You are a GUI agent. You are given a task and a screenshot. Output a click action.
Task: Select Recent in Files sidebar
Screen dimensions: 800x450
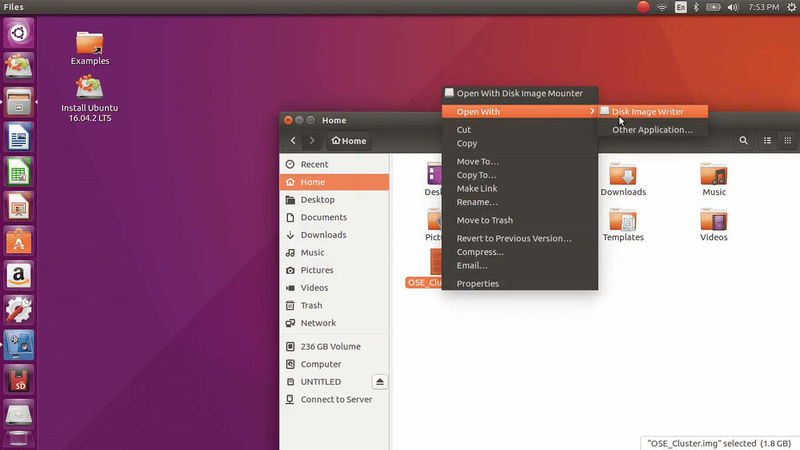pyautogui.click(x=334, y=164)
